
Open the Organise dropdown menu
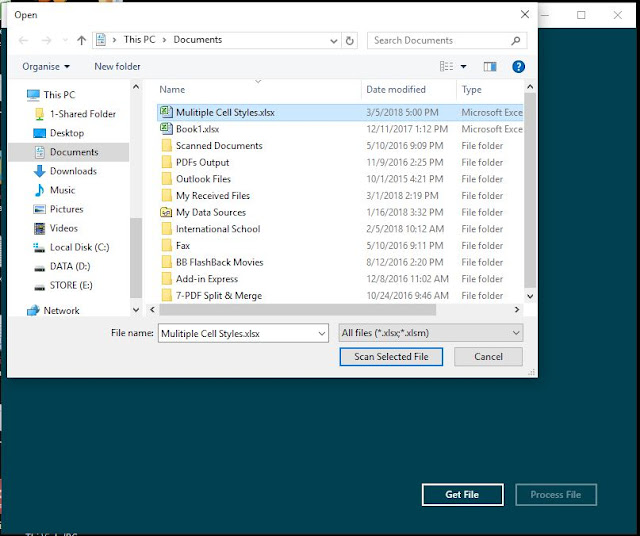click(46, 67)
